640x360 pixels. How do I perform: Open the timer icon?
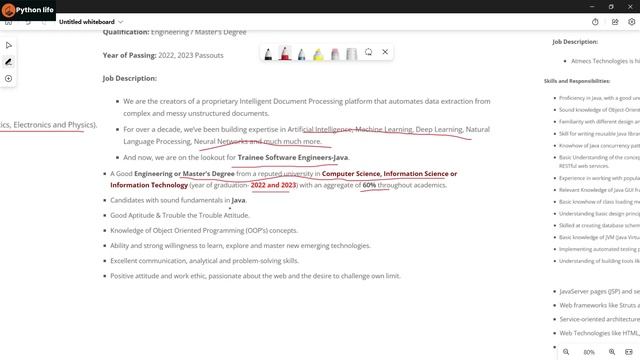(595, 22)
